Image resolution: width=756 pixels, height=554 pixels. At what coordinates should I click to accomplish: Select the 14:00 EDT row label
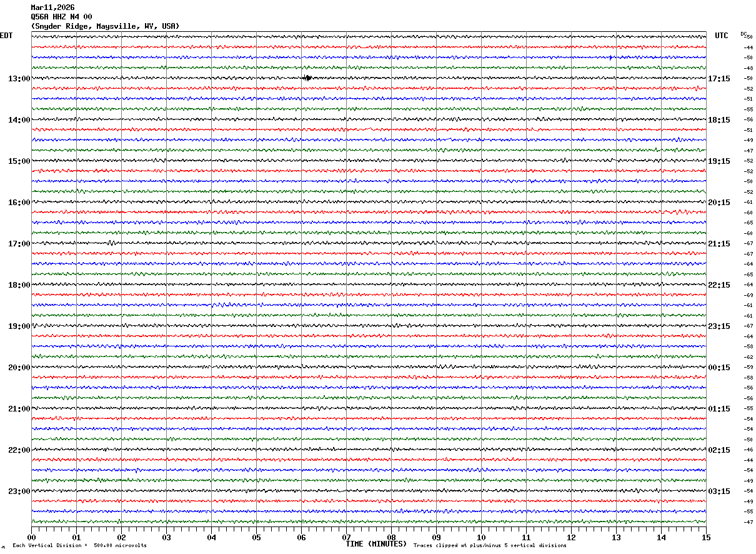(19, 120)
